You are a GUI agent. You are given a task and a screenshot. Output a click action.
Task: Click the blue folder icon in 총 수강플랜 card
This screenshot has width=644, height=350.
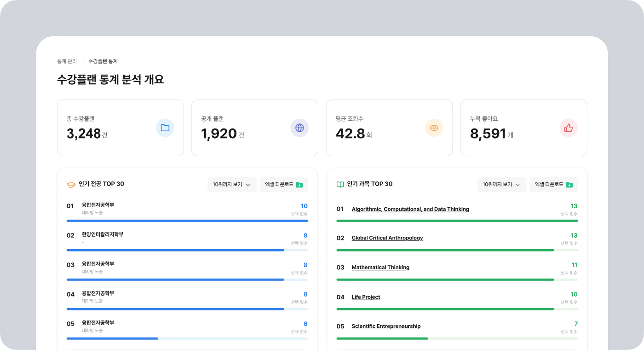click(165, 128)
